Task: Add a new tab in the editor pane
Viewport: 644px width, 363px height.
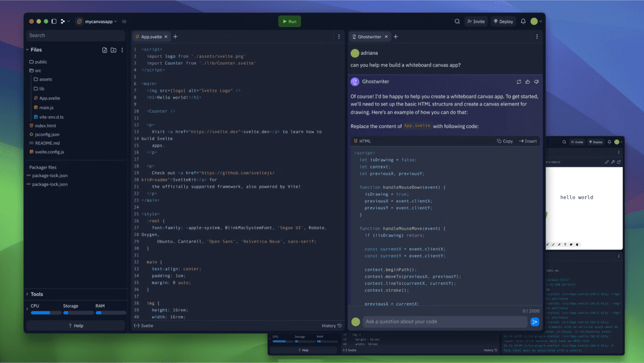Action: pos(175,37)
